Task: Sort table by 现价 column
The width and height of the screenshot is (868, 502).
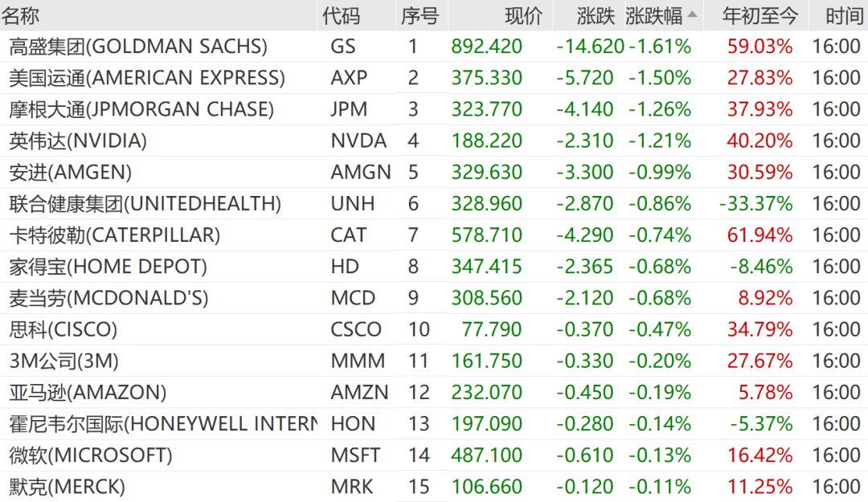Action: (x=523, y=15)
